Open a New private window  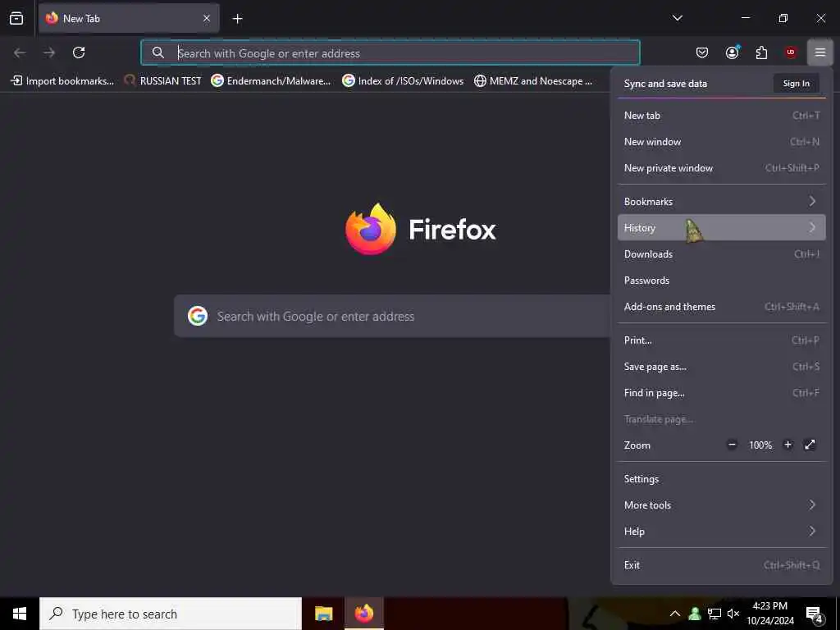[x=722, y=167]
